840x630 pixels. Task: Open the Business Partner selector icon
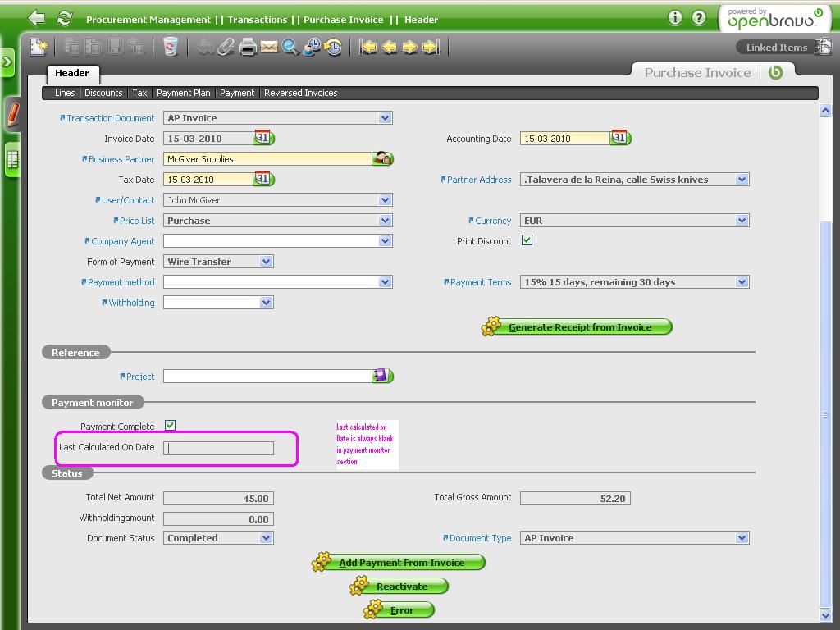(382, 158)
